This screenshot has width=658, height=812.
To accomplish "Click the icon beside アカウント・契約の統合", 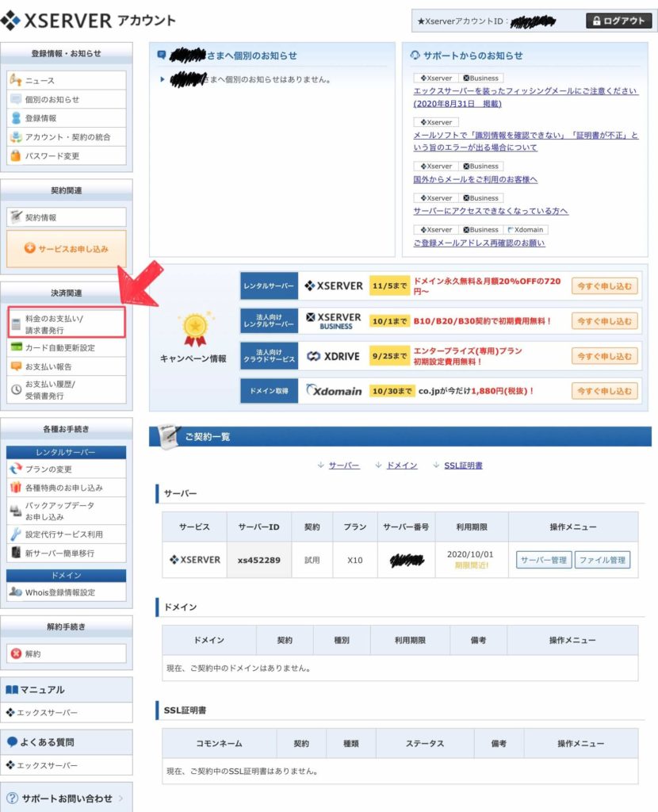I will pyautogui.click(x=16, y=136).
